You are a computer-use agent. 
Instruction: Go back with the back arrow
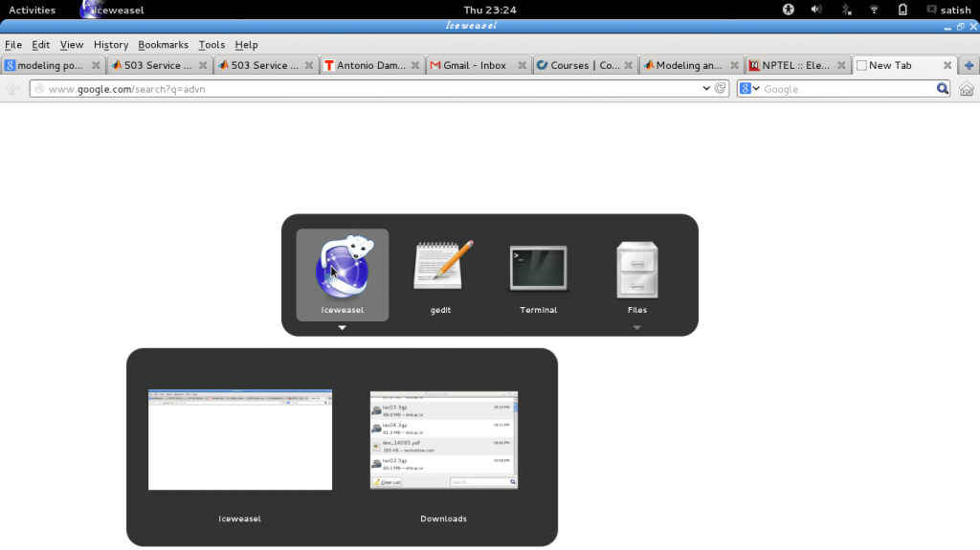coord(12,89)
